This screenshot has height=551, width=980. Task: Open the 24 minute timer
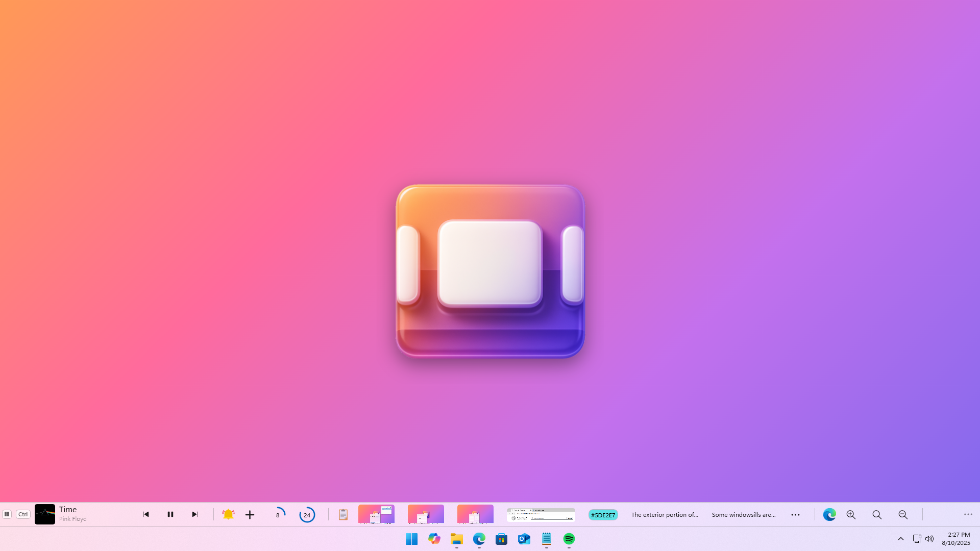pos(307,515)
